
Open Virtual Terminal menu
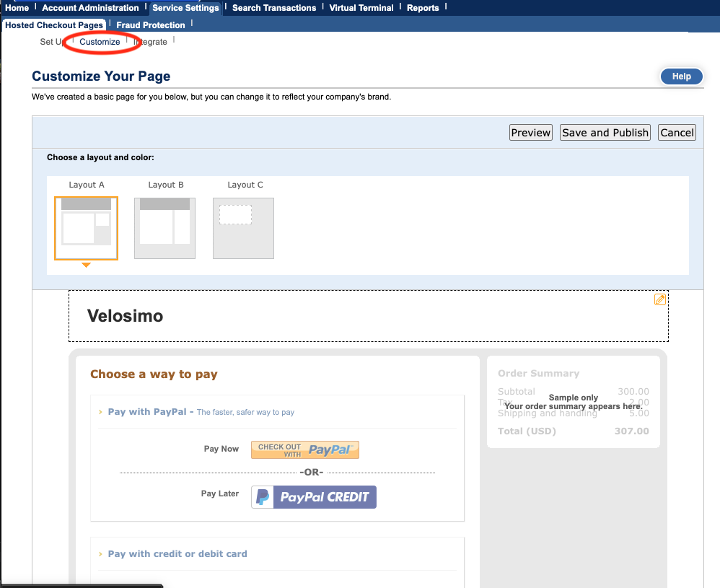[x=361, y=8]
